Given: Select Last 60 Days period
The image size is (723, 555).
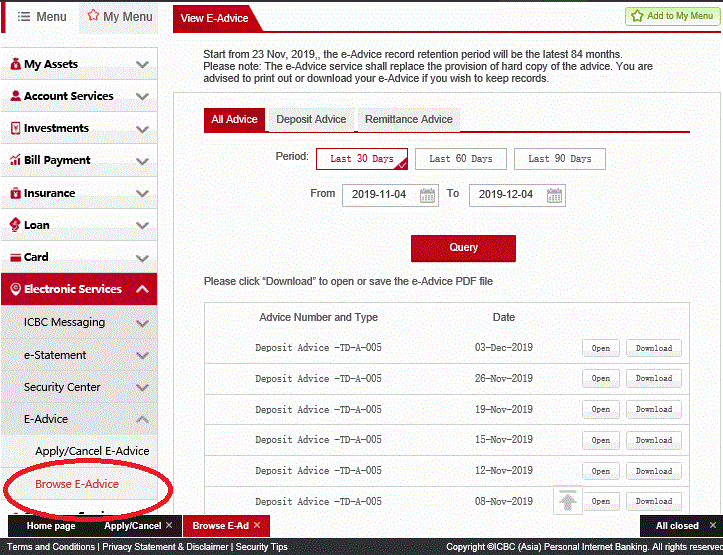Looking at the screenshot, I should [461, 159].
